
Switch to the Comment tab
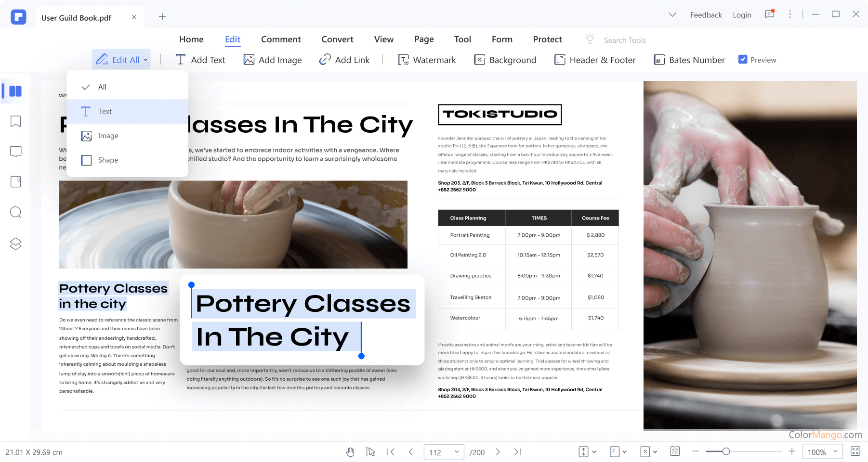[x=281, y=39]
